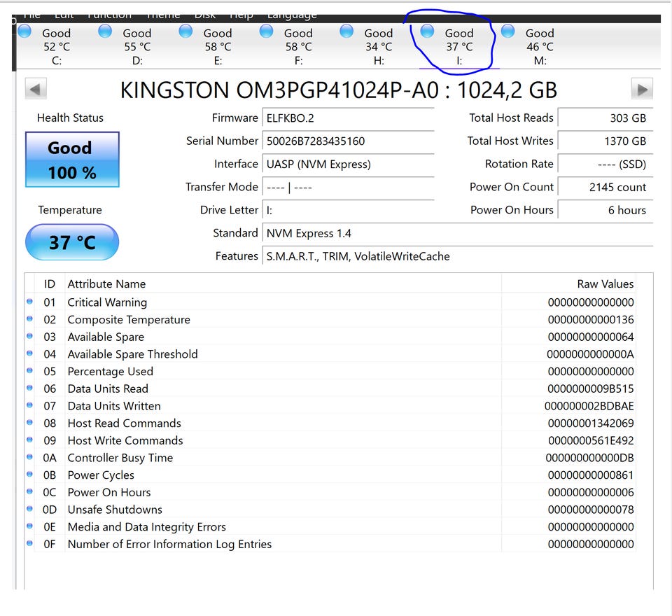Image resolution: width=672 pixels, height=616 pixels.
Task: Click the blue status orb for drive C:
Action: (x=24, y=31)
